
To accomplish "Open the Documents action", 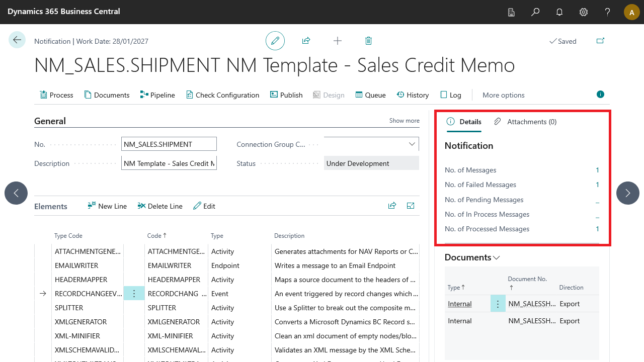I will click(x=107, y=95).
